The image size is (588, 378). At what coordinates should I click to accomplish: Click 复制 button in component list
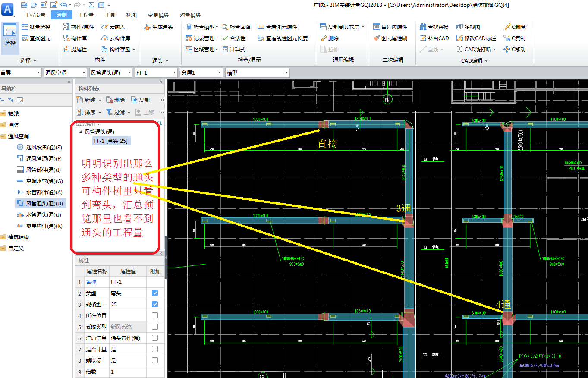coord(141,100)
